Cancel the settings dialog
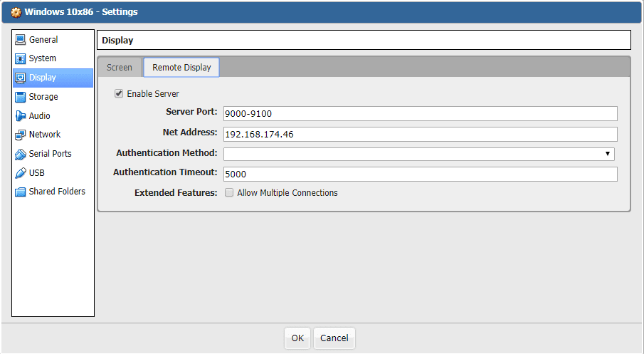 (334, 338)
